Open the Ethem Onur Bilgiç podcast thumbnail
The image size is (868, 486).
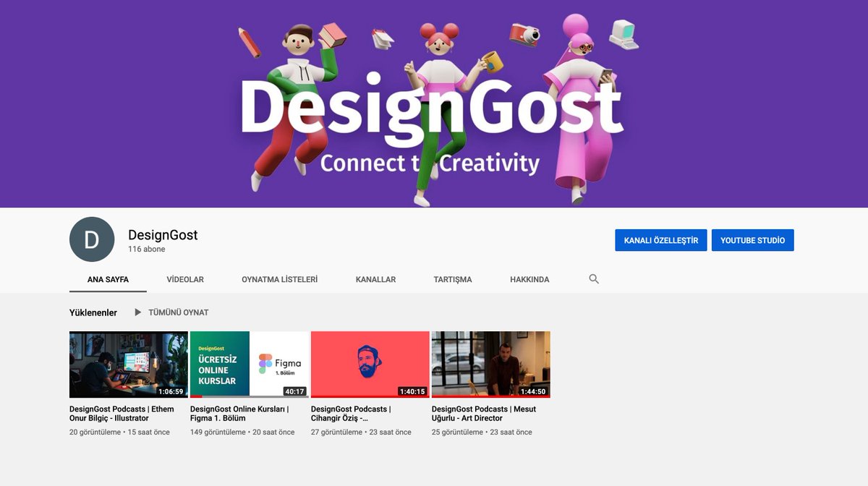click(x=129, y=364)
